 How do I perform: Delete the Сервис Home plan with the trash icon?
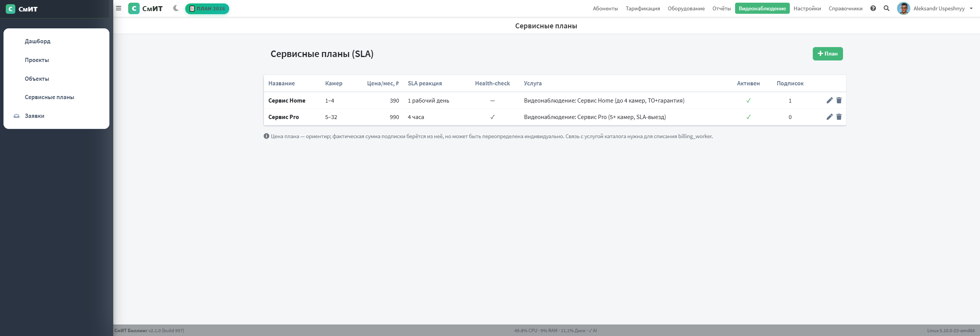(839, 100)
